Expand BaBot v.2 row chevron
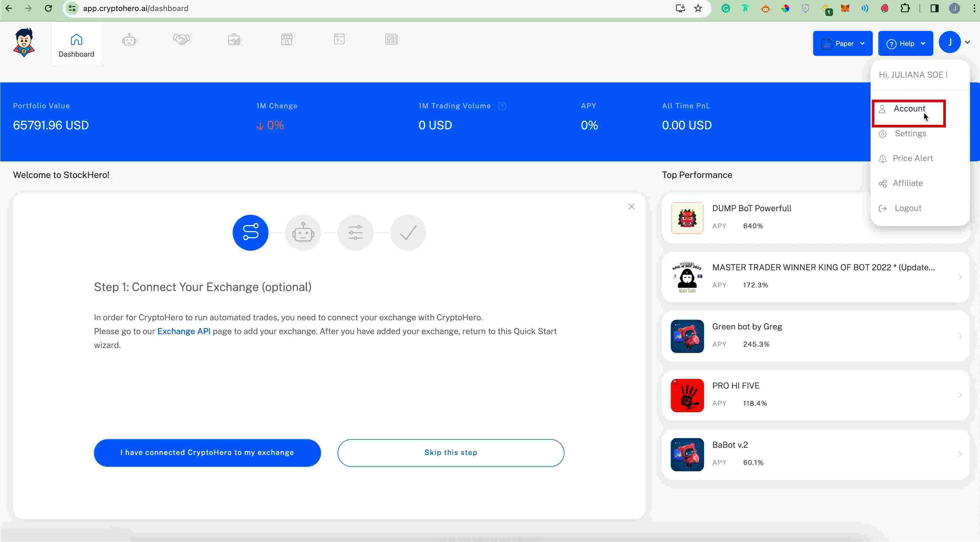This screenshot has height=542, width=980. (x=960, y=455)
